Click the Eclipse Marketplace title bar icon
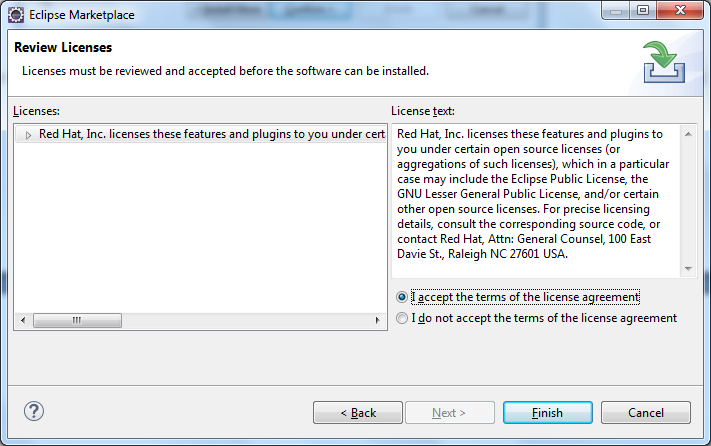The image size is (711, 446). pyautogui.click(x=16, y=15)
